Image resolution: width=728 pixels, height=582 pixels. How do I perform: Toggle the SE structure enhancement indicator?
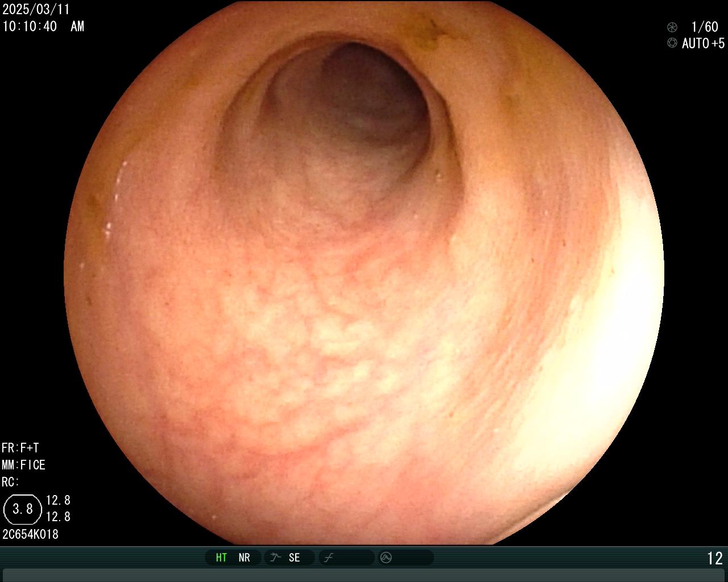coord(294,558)
